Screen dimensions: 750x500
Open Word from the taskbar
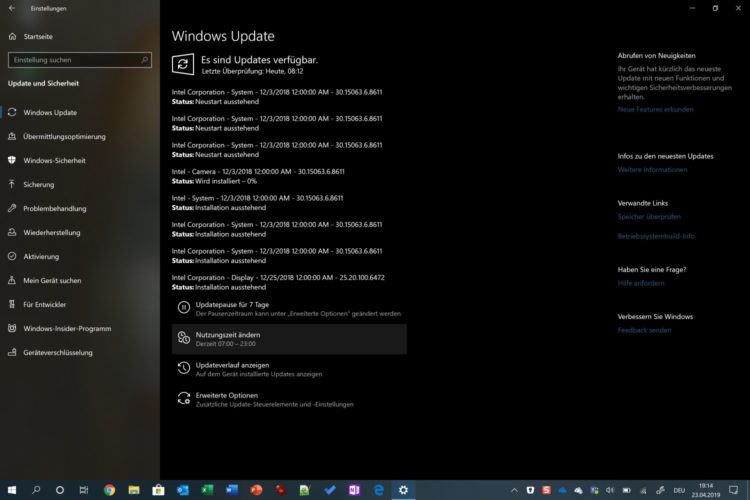(232, 490)
